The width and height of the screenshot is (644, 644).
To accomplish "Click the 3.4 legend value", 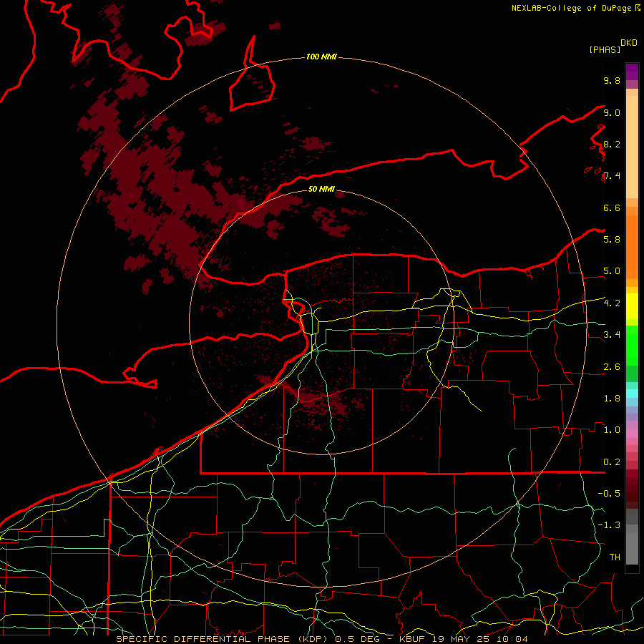I will coord(612,335).
